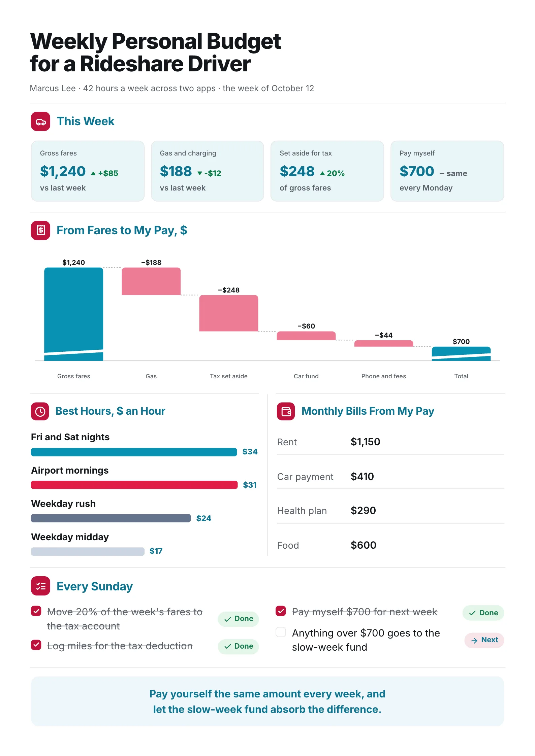Click the Fri and Sat nights $34 bar
This screenshot has height=756, width=535.
pos(134,452)
